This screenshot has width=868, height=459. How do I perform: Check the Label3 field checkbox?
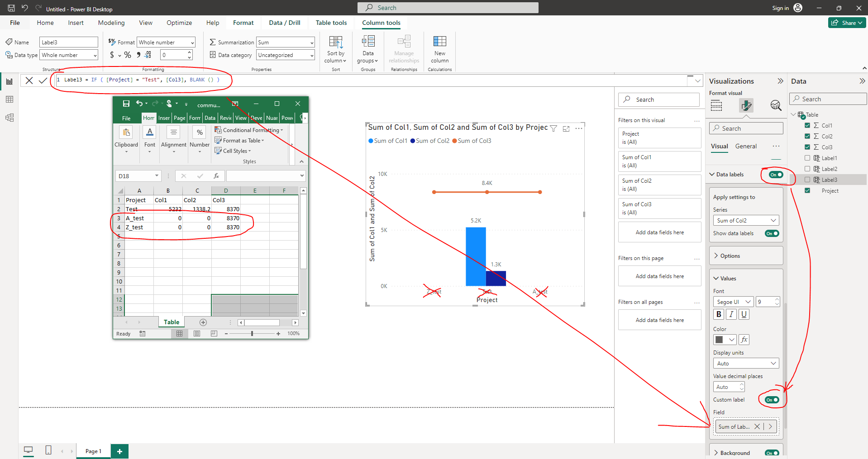(x=807, y=180)
